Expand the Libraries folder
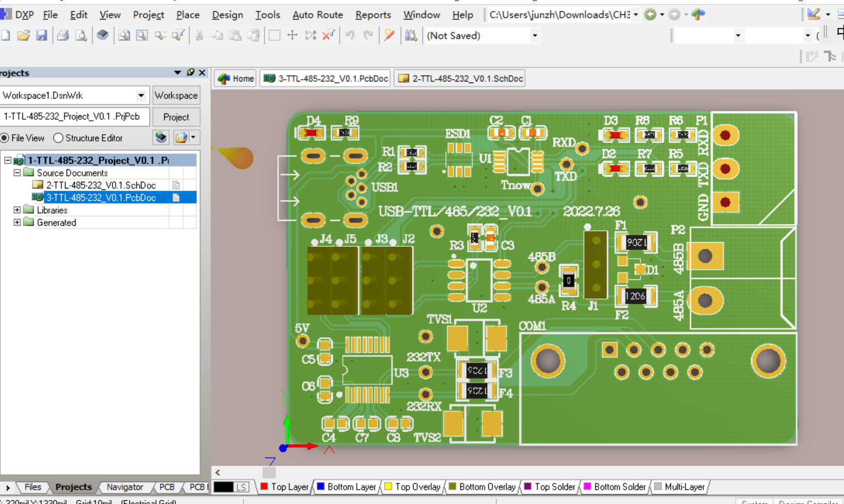This screenshot has height=504, width=844. (17, 210)
